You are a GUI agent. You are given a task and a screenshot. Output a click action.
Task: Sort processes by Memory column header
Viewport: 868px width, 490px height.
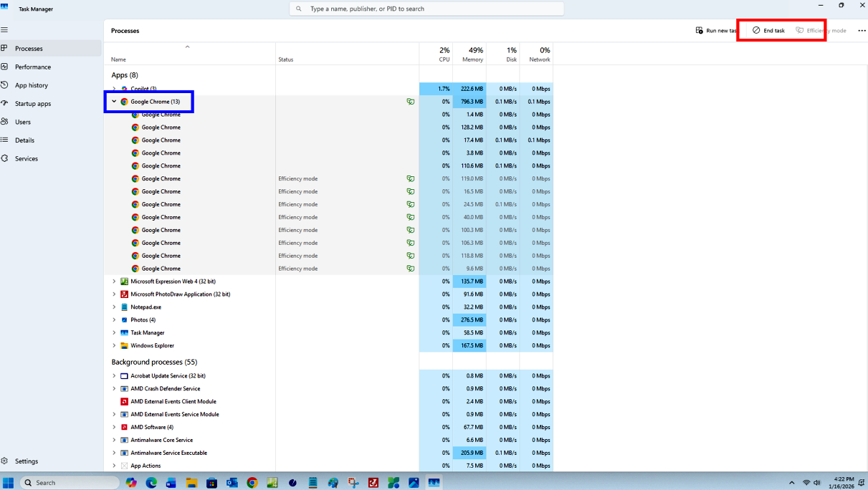coord(472,54)
